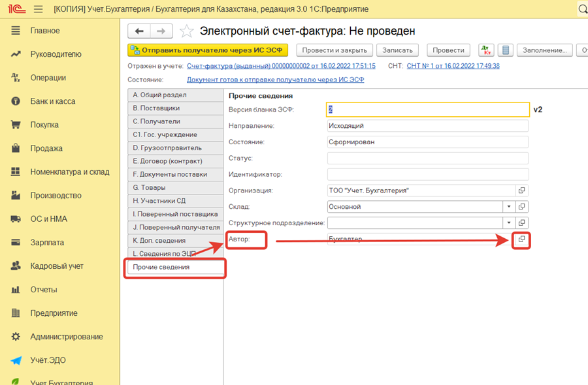Click the Провести и закрыть button
The height and width of the screenshot is (385, 588).
coord(335,50)
